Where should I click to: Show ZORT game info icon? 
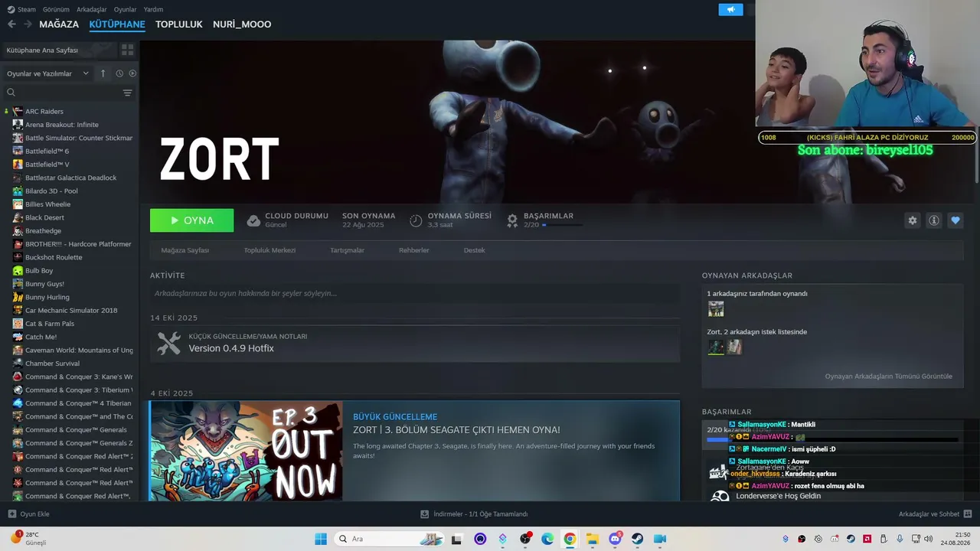pyautogui.click(x=933, y=220)
